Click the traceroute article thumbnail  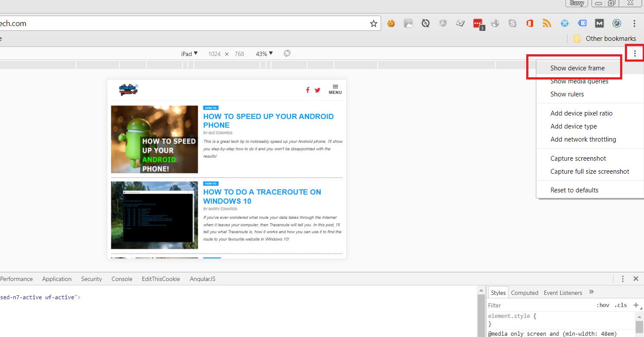154,215
